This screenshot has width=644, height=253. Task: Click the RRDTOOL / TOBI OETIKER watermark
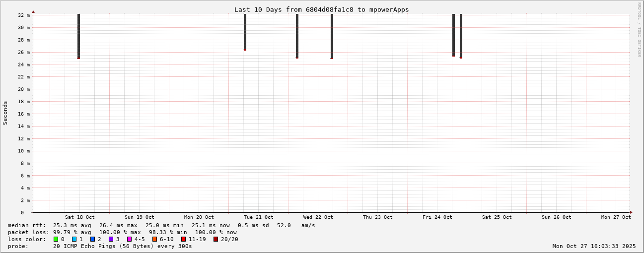(639, 30)
